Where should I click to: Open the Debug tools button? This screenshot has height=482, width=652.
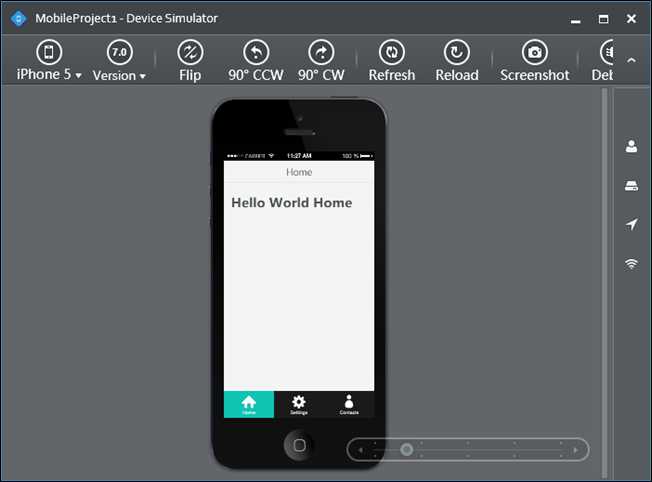603,61
